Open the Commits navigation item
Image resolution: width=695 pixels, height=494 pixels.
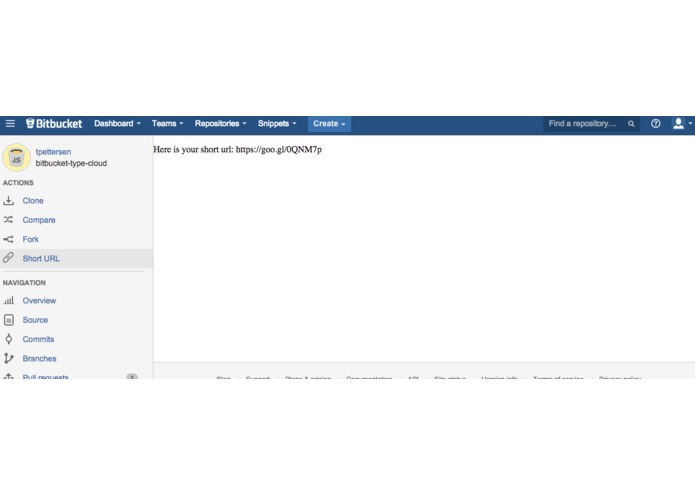(38, 339)
